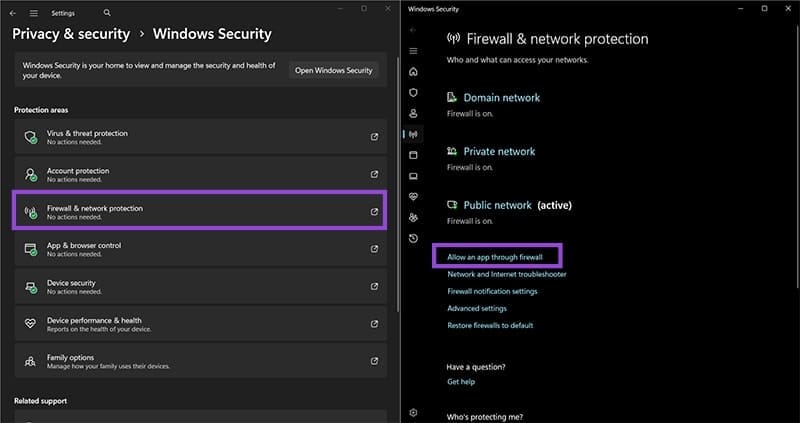
Task: Select Device performance & health row
Action: tap(201, 324)
